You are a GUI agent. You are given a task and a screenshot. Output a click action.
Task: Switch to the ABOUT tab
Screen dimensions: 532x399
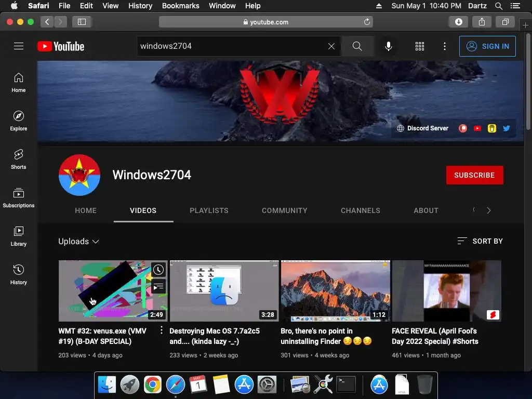(x=426, y=210)
